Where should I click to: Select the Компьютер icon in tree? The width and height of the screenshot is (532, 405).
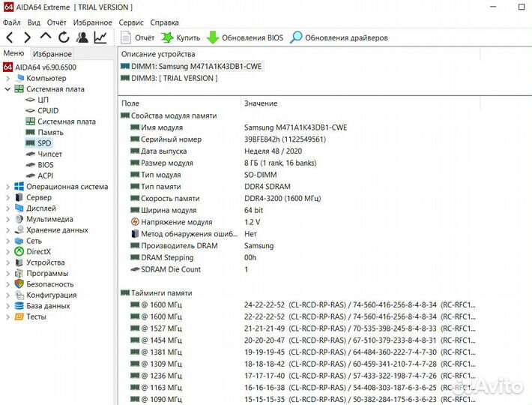[19, 78]
